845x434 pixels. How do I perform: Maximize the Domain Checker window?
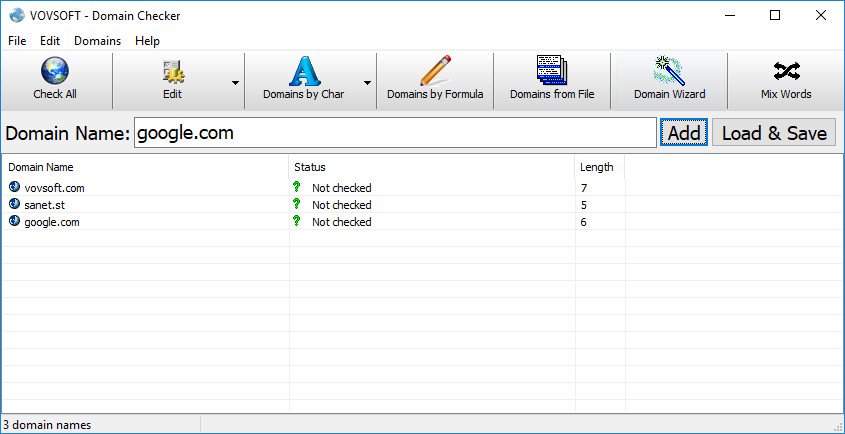pyautogui.click(x=775, y=16)
